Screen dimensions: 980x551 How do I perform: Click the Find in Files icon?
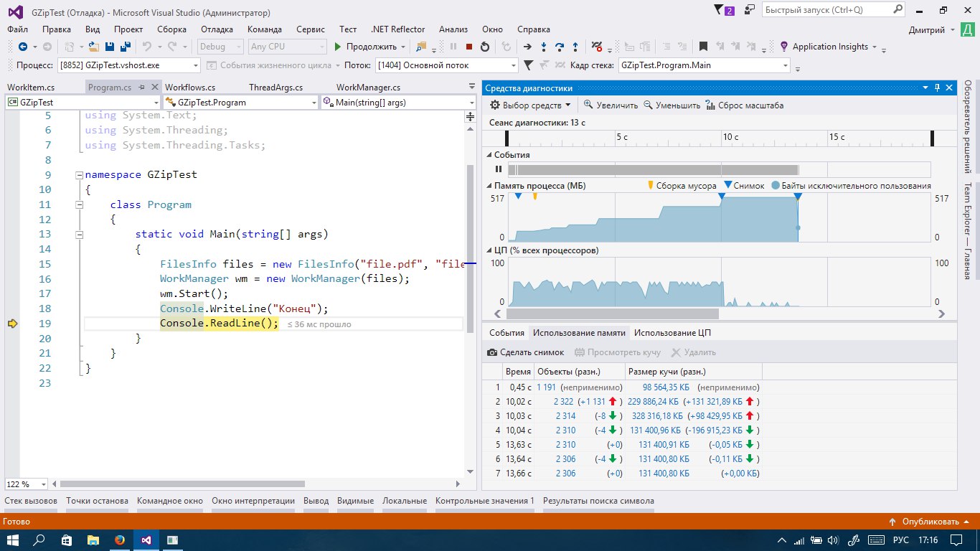pos(421,47)
